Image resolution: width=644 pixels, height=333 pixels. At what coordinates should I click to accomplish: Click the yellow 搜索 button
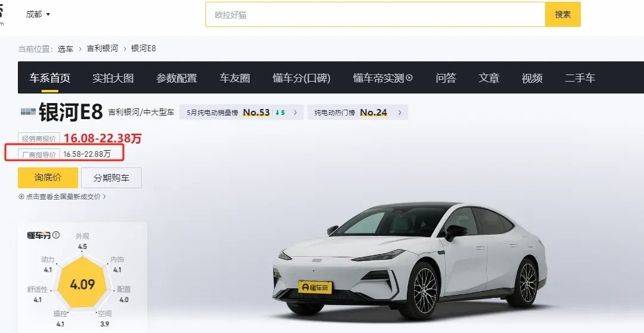click(x=562, y=14)
